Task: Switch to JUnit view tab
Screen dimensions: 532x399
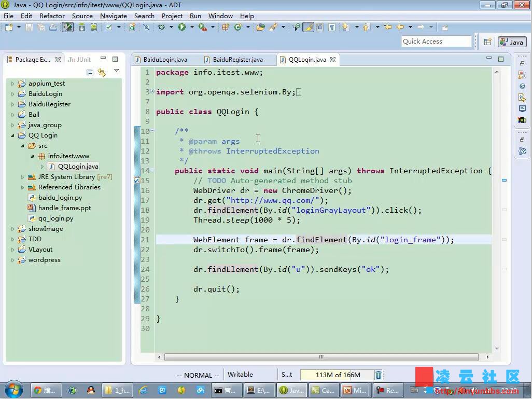Action: click(79, 60)
